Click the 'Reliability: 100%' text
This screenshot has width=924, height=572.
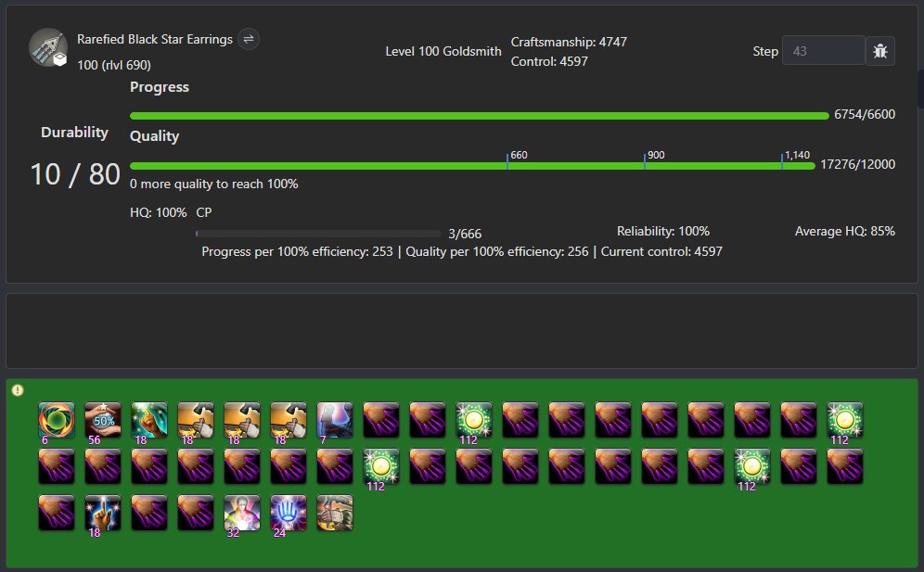663,231
